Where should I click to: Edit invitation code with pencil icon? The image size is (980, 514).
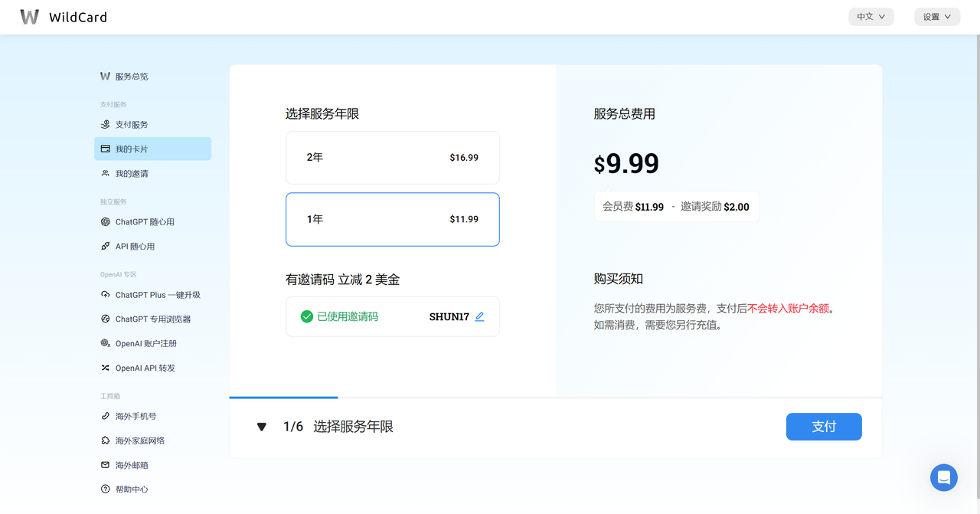pyautogui.click(x=480, y=316)
